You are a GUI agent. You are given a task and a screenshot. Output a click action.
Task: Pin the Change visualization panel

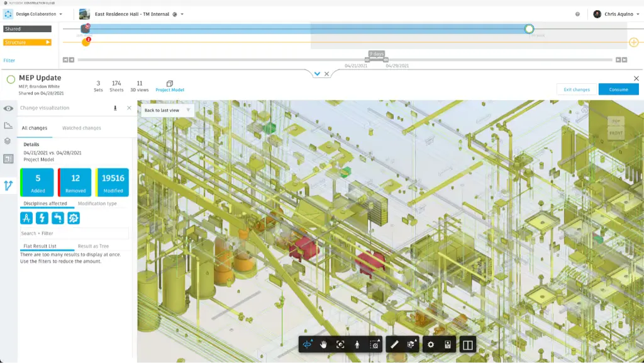click(x=115, y=108)
